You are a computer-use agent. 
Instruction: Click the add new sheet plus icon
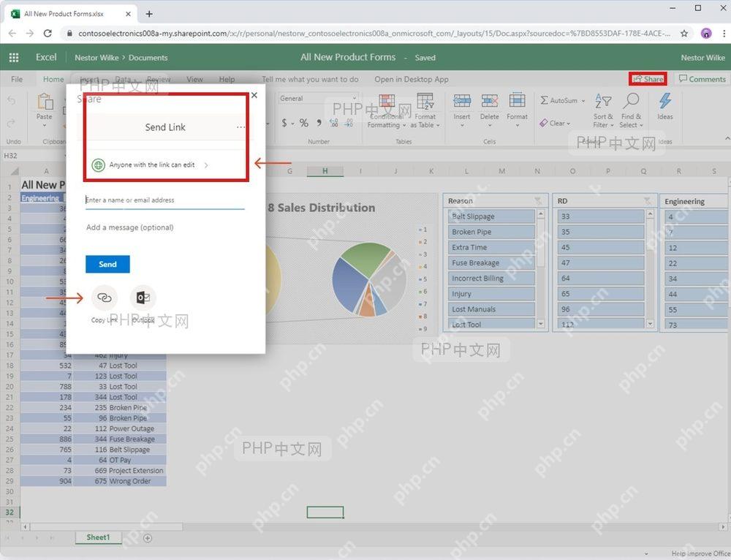pos(148,538)
